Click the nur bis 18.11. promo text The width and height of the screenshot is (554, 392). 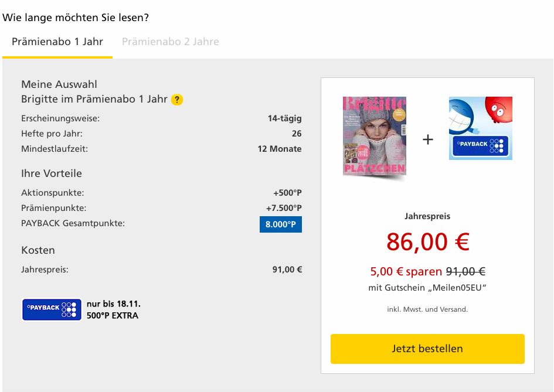click(x=114, y=304)
